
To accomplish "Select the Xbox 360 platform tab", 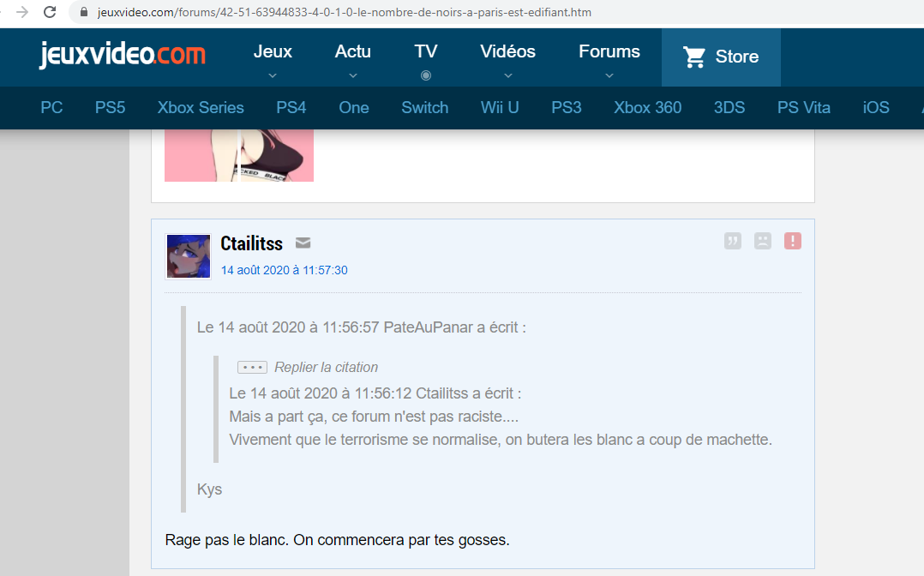I will [648, 107].
